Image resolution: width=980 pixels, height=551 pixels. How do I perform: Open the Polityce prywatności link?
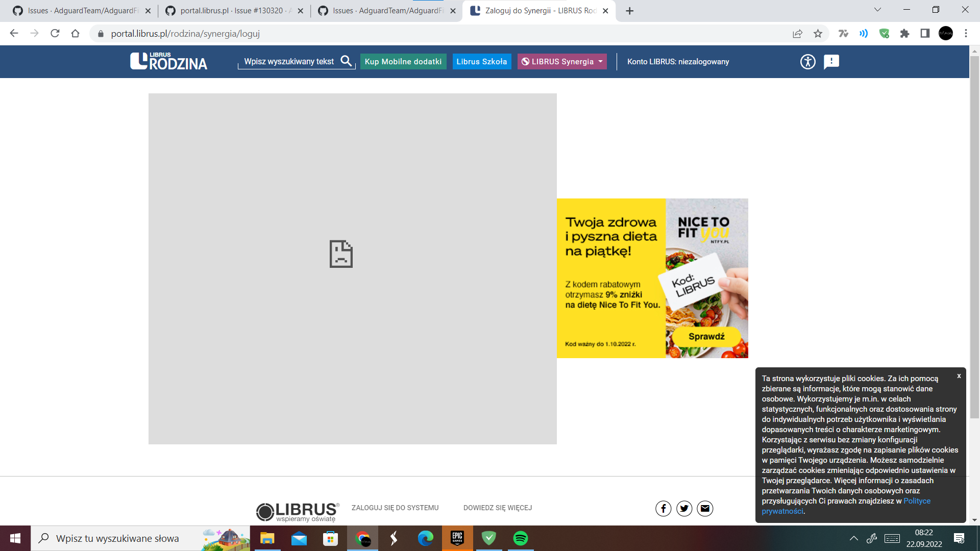click(x=917, y=501)
